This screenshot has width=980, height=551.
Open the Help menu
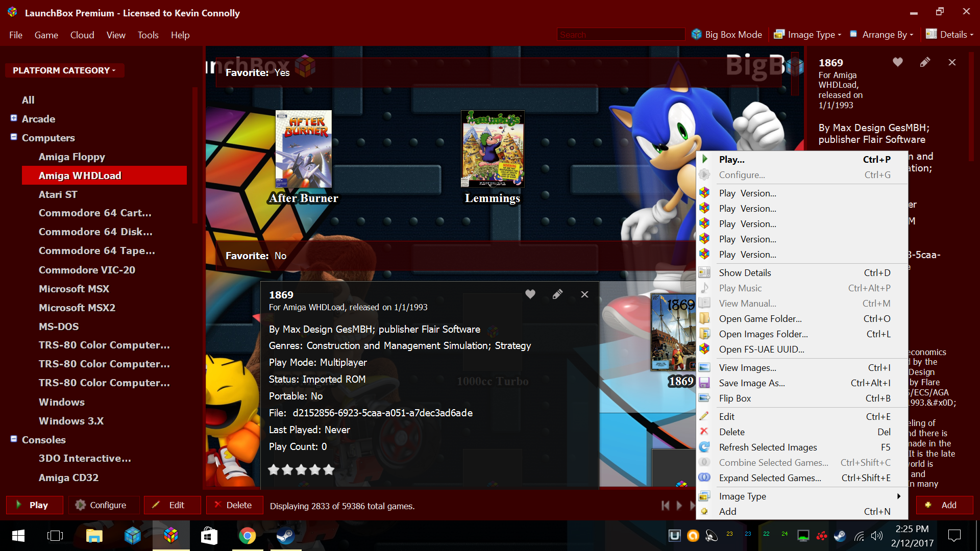(180, 35)
